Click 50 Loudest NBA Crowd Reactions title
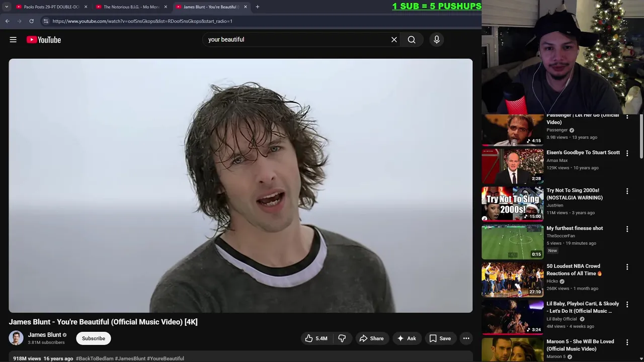This screenshot has height=362, width=644. click(x=574, y=269)
